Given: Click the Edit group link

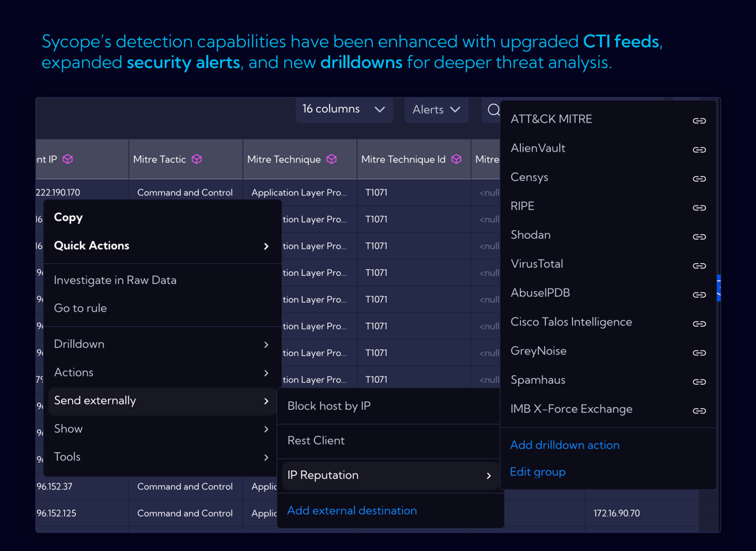Looking at the screenshot, I should pyautogui.click(x=538, y=472).
